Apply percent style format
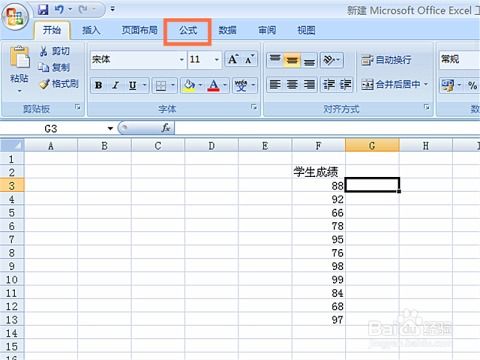 pos(472,85)
